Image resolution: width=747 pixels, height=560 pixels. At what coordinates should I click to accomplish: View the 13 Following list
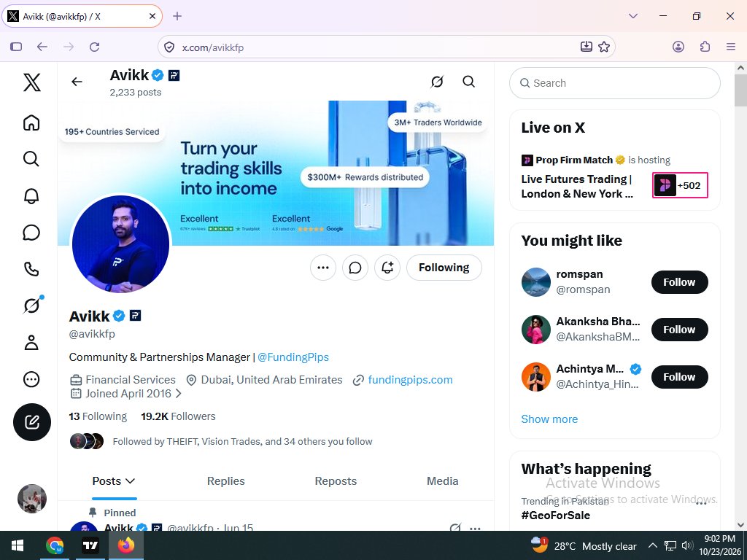click(x=98, y=416)
